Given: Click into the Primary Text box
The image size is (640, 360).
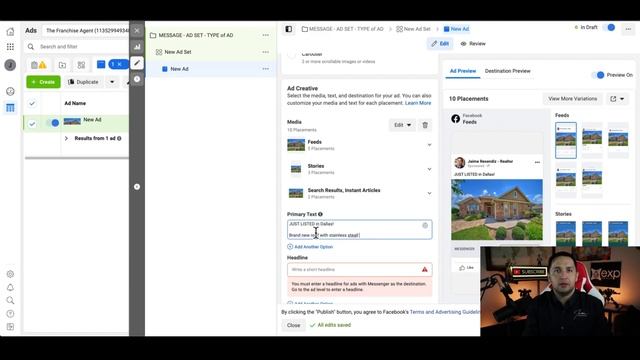Looking at the screenshot, I should 360,229.
